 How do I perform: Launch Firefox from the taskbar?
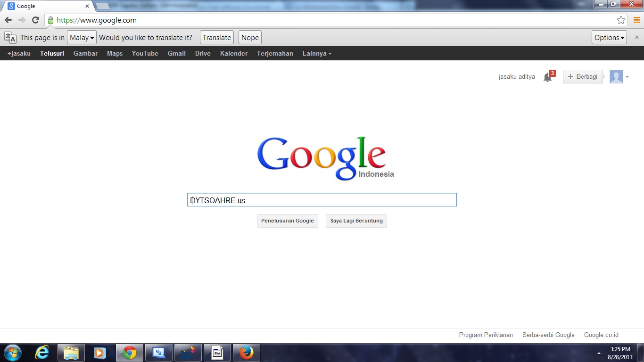pyautogui.click(x=246, y=353)
